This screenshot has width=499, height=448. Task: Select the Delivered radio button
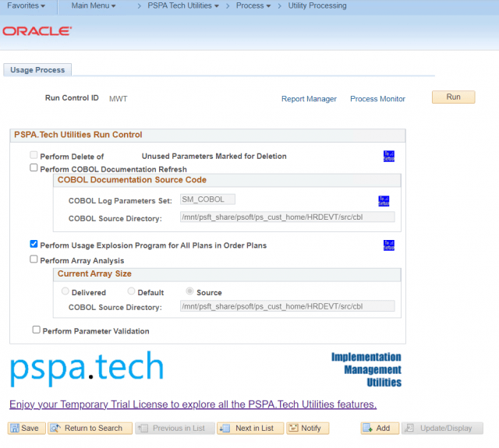pyautogui.click(x=65, y=291)
